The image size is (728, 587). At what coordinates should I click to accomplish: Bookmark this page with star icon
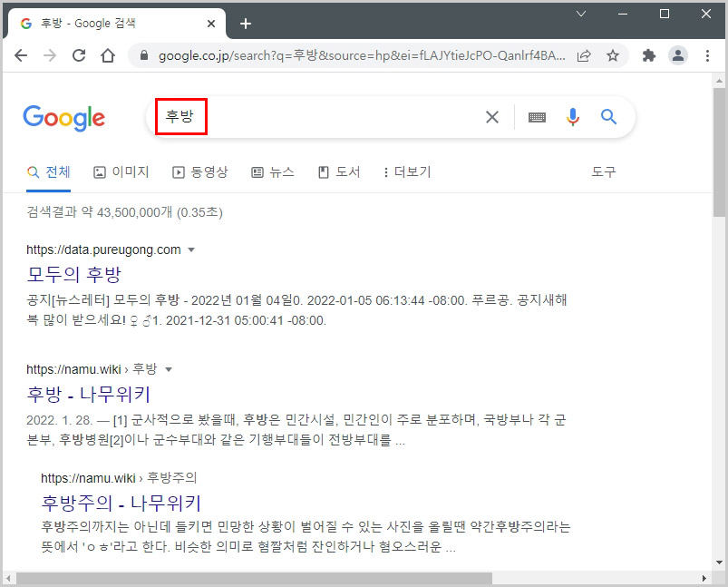[x=613, y=55]
